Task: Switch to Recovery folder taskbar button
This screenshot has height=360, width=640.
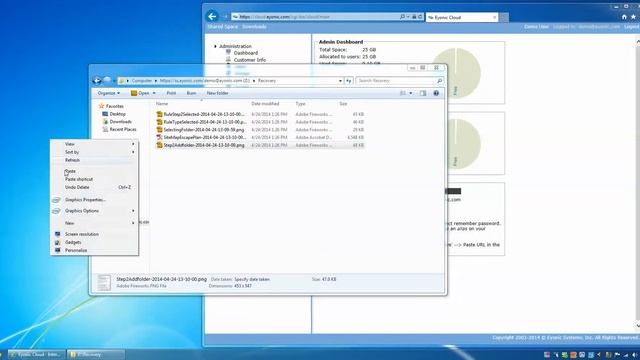Action: pos(96,354)
